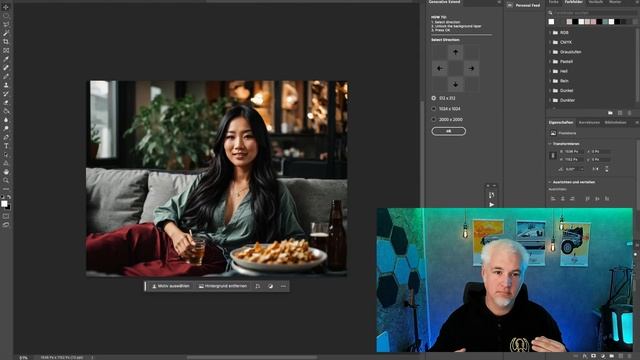
Task: Switch to the Verläufe tab
Action: tap(596, 2)
